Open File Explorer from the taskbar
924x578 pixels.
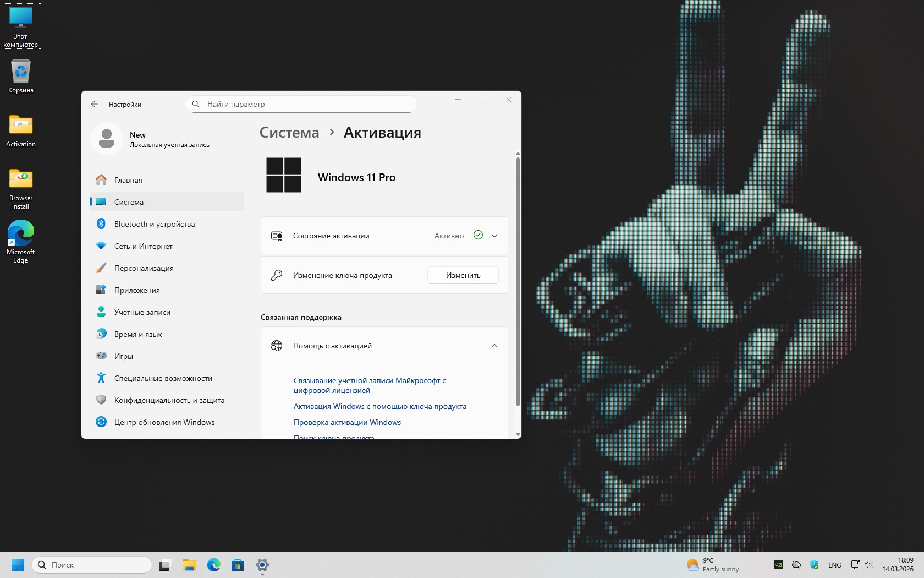pos(189,565)
